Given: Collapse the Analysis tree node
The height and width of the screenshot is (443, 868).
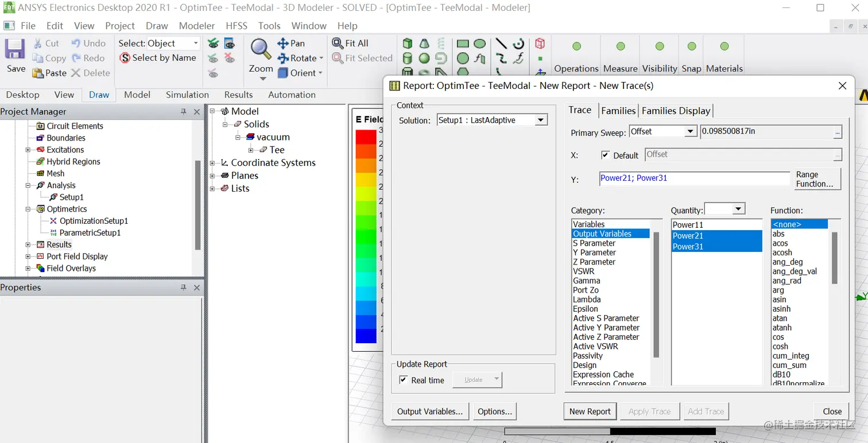Looking at the screenshot, I should click(x=28, y=185).
